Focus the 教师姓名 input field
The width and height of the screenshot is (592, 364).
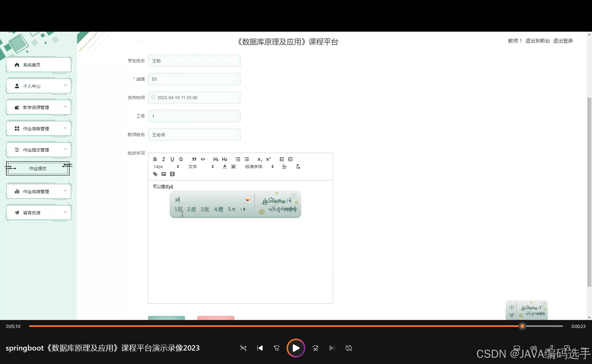(x=194, y=135)
